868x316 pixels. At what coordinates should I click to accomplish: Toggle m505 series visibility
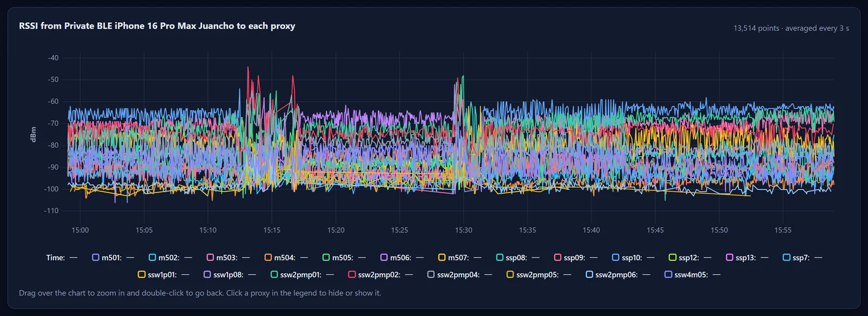[x=344, y=257]
